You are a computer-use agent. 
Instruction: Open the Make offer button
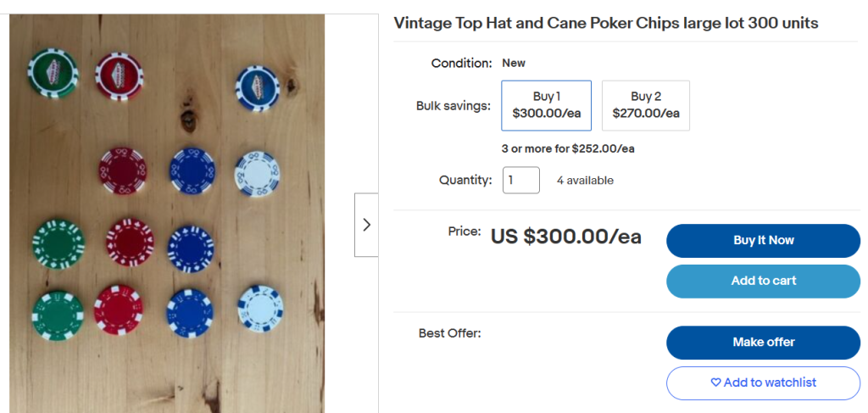pos(764,343)
